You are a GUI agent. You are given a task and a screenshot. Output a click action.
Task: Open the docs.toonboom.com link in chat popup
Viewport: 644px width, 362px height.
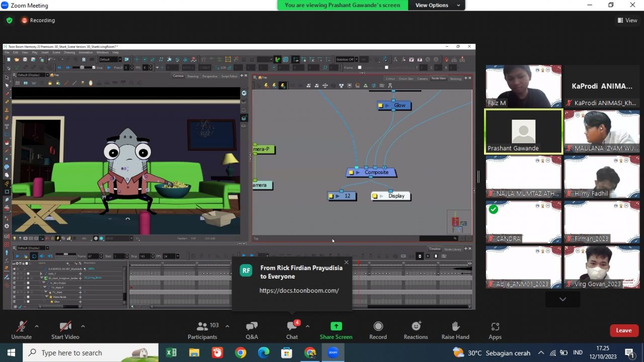pyautogui.click(x=299, y=291)
